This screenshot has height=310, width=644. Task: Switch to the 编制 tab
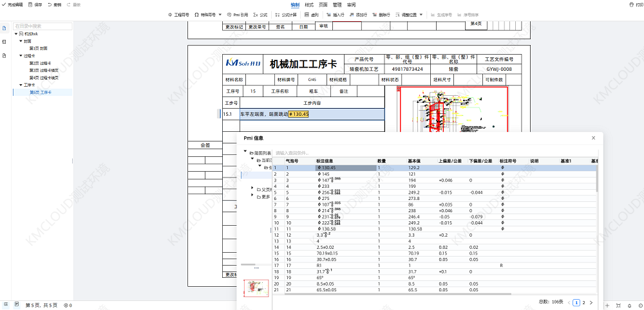tap(295, 5)
